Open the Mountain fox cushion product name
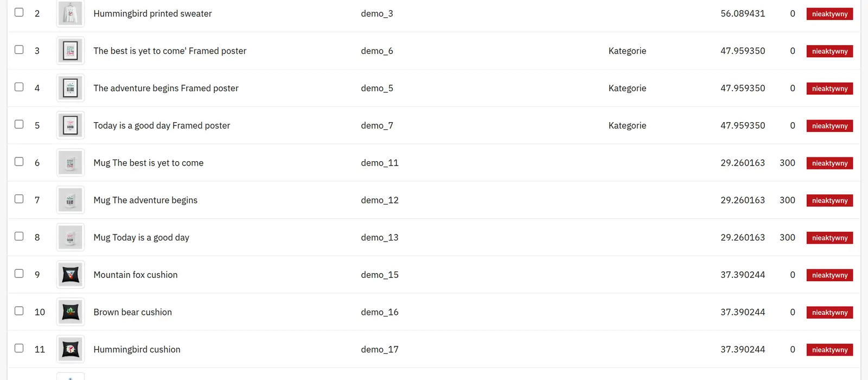Image resolution: width=868 pixels, height=380 pixels. pyautogui.click(x=136, y=275)
